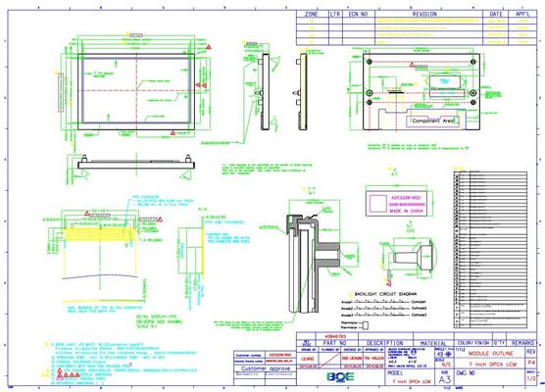
Task: Click '7 inch DPCA LCM' in MODEL cell
Action: coord(412,381)
